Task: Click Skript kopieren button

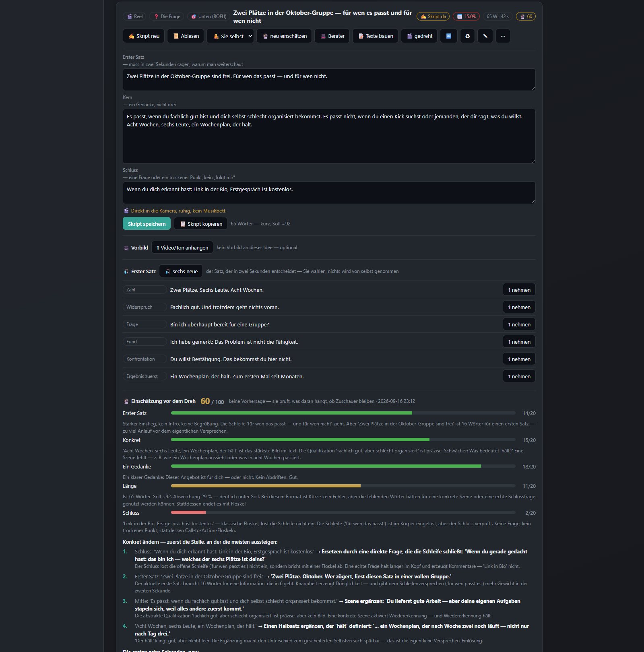Action: 200,224
